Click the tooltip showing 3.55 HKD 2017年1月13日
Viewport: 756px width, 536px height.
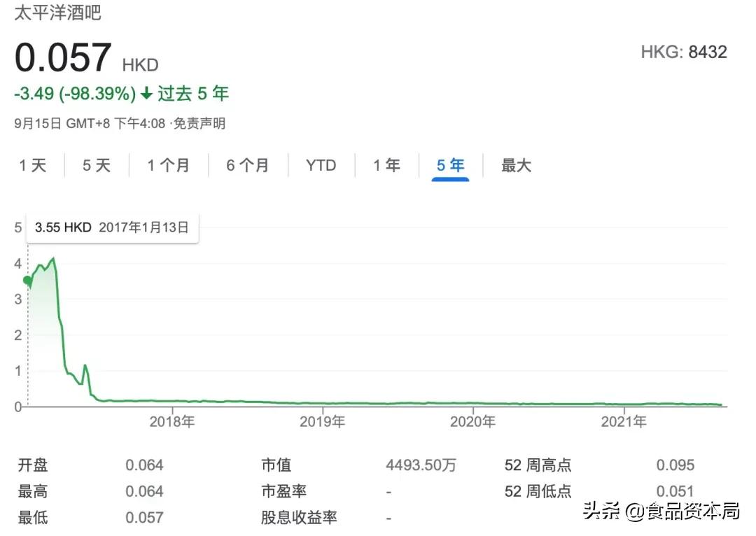[x=111, y=227]
